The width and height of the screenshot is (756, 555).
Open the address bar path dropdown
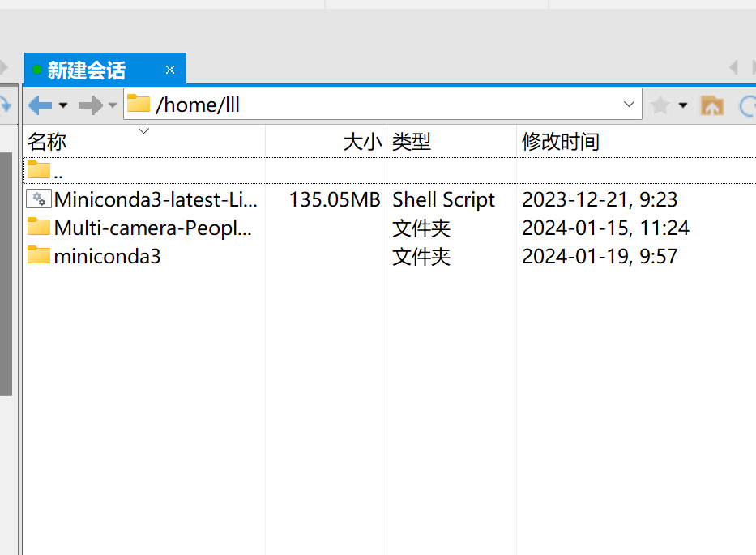[x=629, y=104]
